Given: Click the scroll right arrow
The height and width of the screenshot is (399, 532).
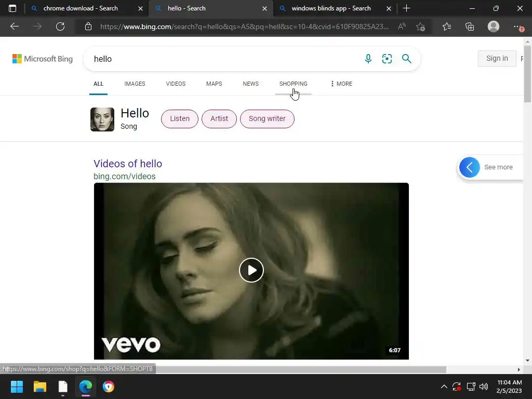Looking at the screenshot, I should (x=519, y=369).
